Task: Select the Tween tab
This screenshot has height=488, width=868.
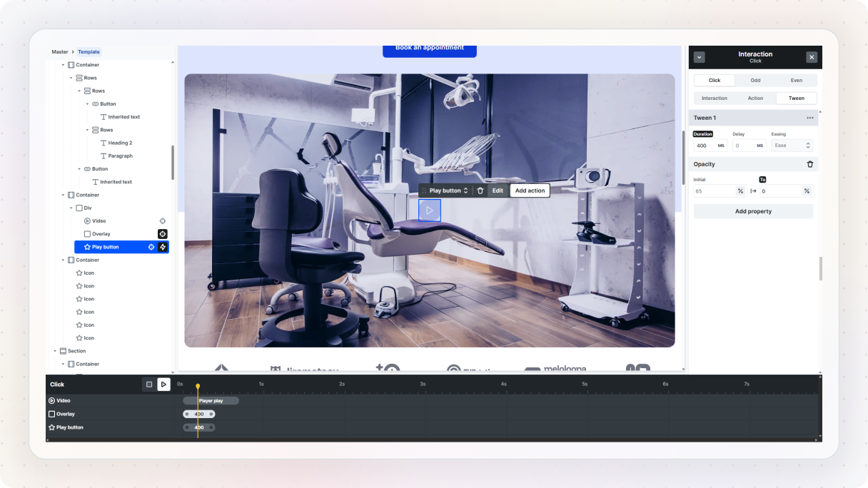Action: (797, 98)
